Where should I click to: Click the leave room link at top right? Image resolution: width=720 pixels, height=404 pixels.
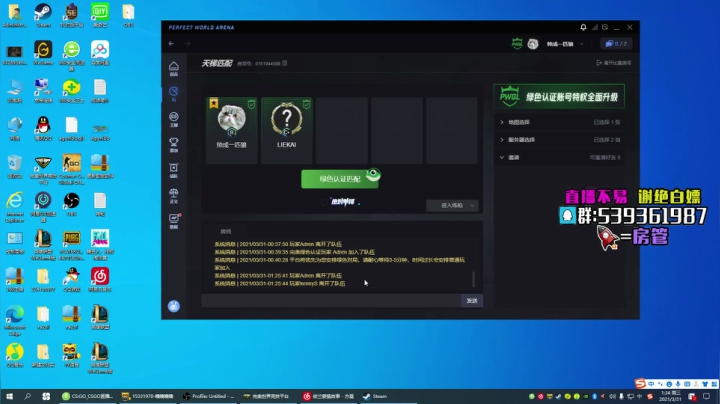coord(613,63)
